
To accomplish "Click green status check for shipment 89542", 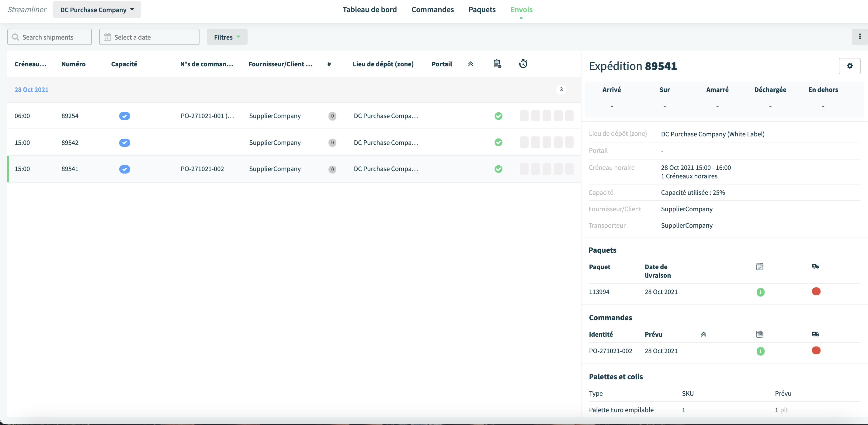I will [x=498, y=142].
